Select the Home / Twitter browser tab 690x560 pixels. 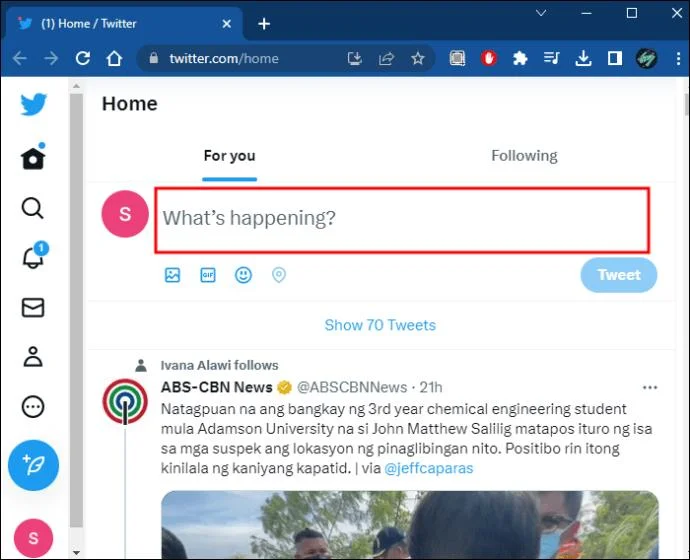click(x=123, y=23)
